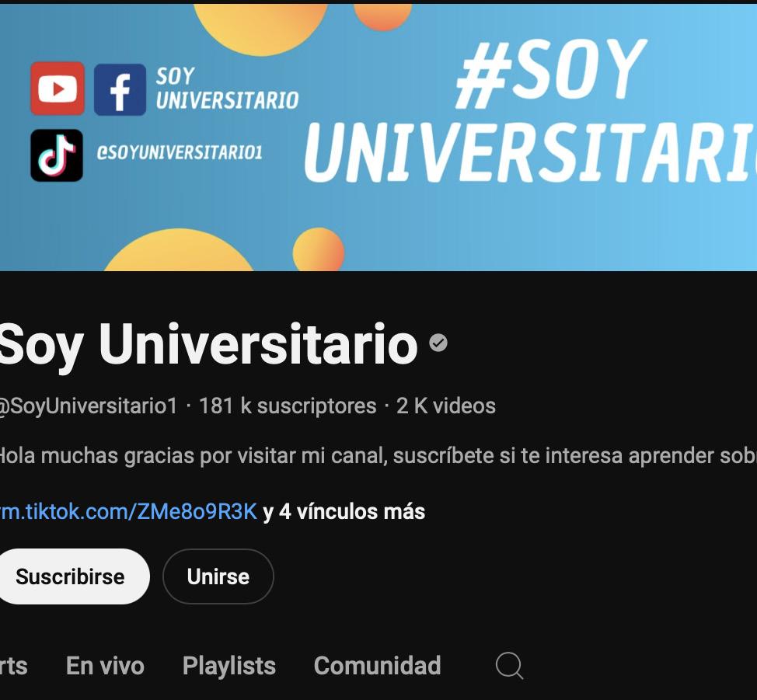Click the verified checkmark badge beside the channel name
Screen dimensions: 757x700
tap(438, 343)
